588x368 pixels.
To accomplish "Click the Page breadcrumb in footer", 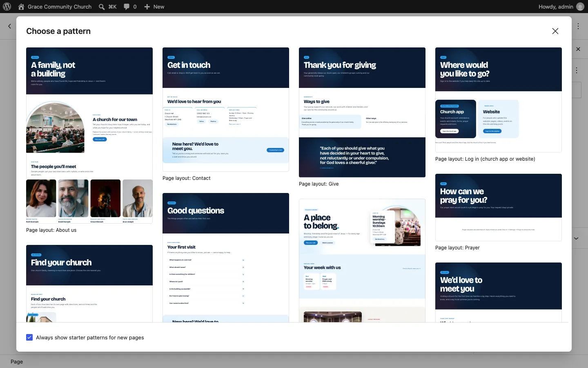I will (17, 361).
